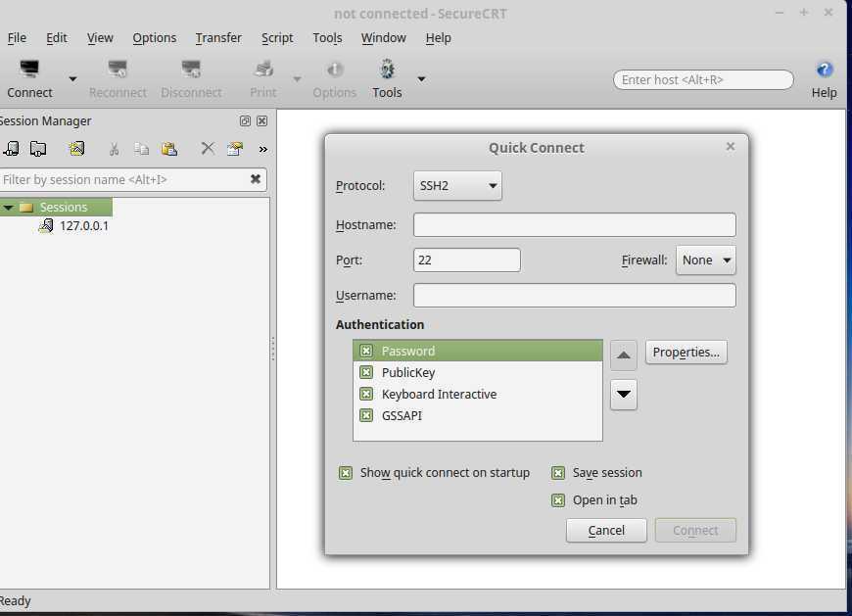Toggle the PublicKey authentication checkbox
The image size is (852, 616).
point(366,372)
